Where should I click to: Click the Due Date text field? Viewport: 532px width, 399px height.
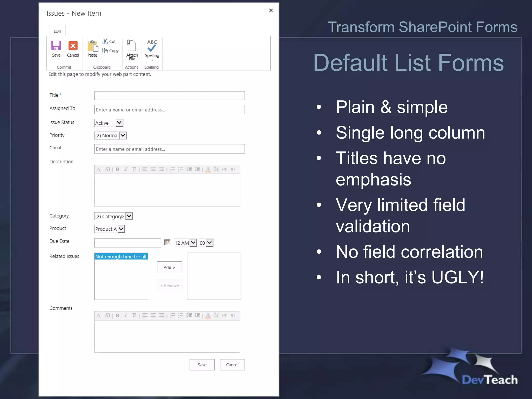click(x=128, y=243)
